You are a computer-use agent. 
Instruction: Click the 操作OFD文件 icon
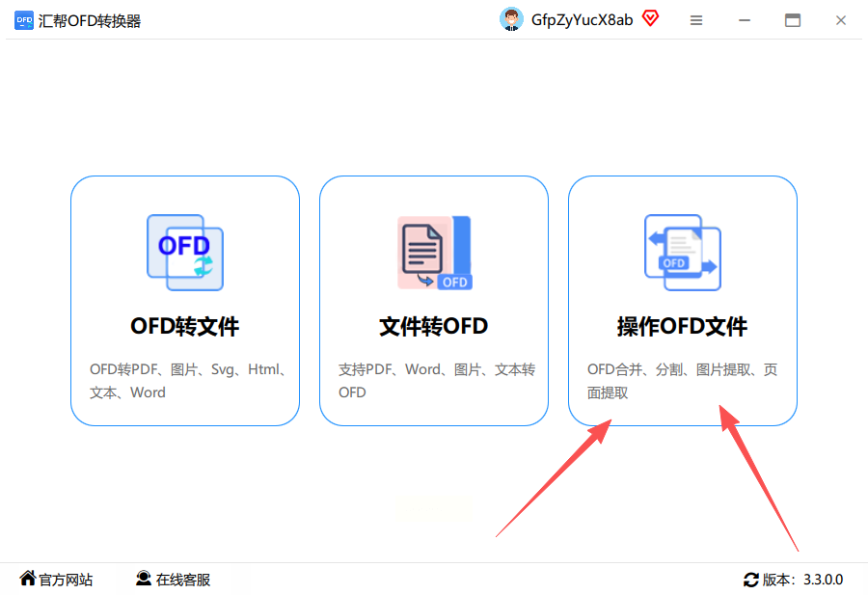tap(683, 253)
